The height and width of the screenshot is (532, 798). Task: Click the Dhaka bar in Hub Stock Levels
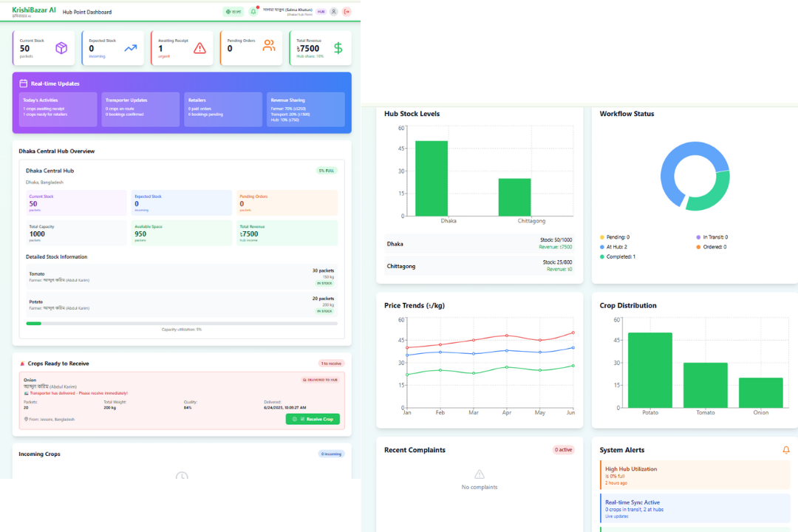[x=432, y=178]
